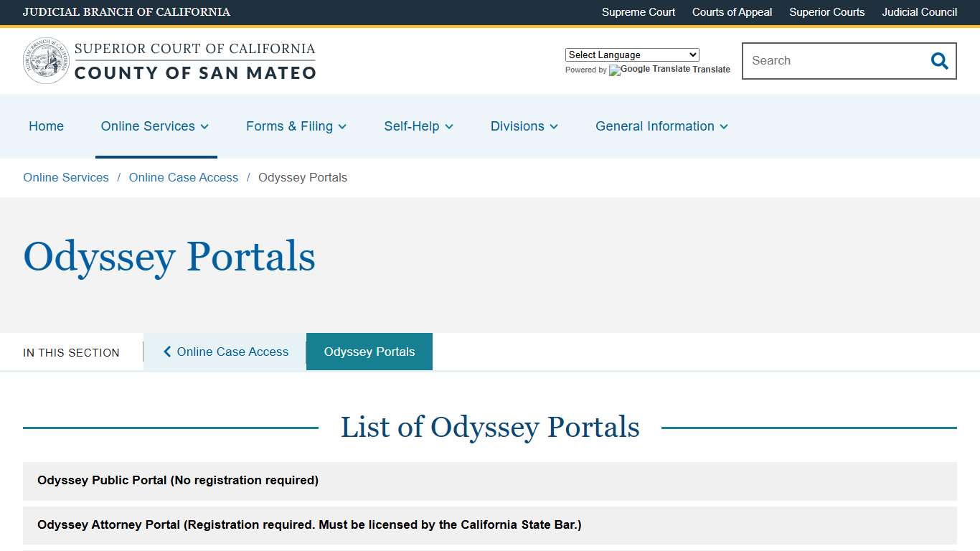This screenshot has height=551, width=980.
Task: Click the search magnifying glass icon
Action: 939,61
